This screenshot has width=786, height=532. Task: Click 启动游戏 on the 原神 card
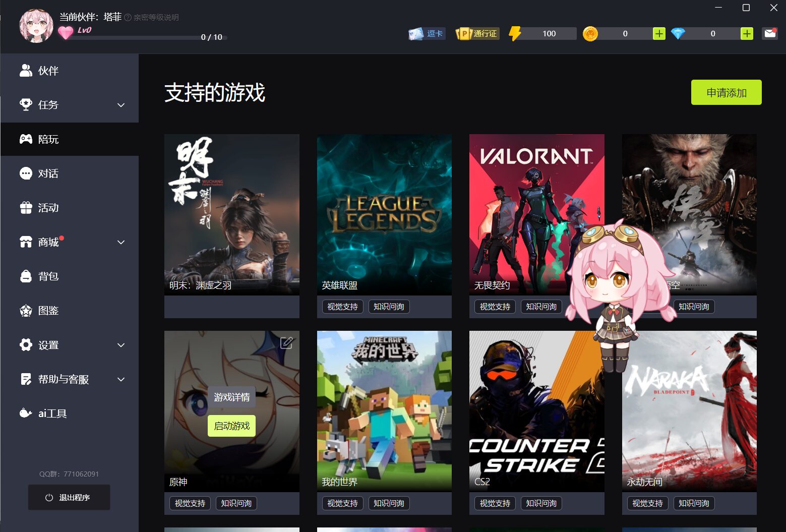pos(232,426)
